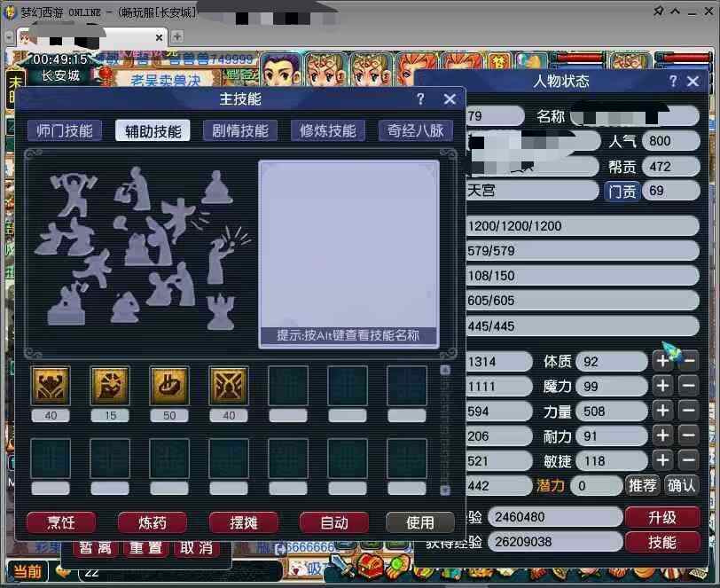Increase 体质 with the plus button
Image resolution: width=720 pixels, height=588 pixels.
[x=662, y=361]
